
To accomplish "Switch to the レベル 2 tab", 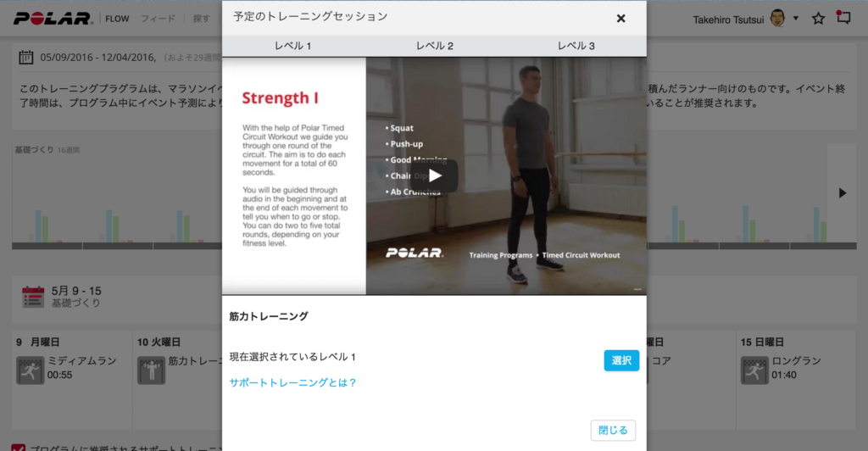I will click(435, 46).
